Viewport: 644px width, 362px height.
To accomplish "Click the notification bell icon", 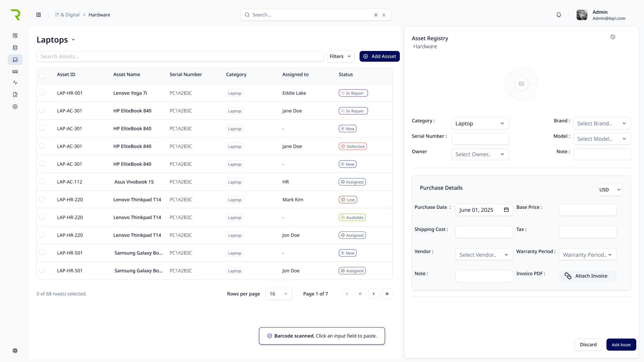I will (559, 15).
